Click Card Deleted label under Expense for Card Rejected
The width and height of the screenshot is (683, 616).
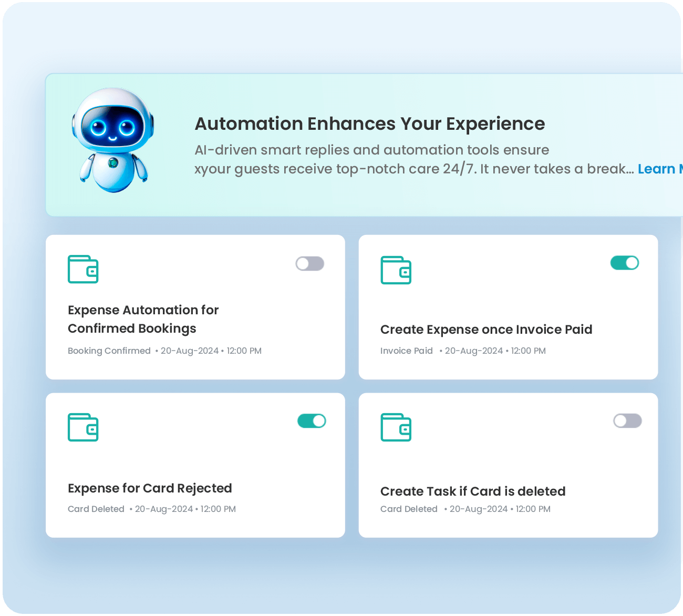(96, 509)
